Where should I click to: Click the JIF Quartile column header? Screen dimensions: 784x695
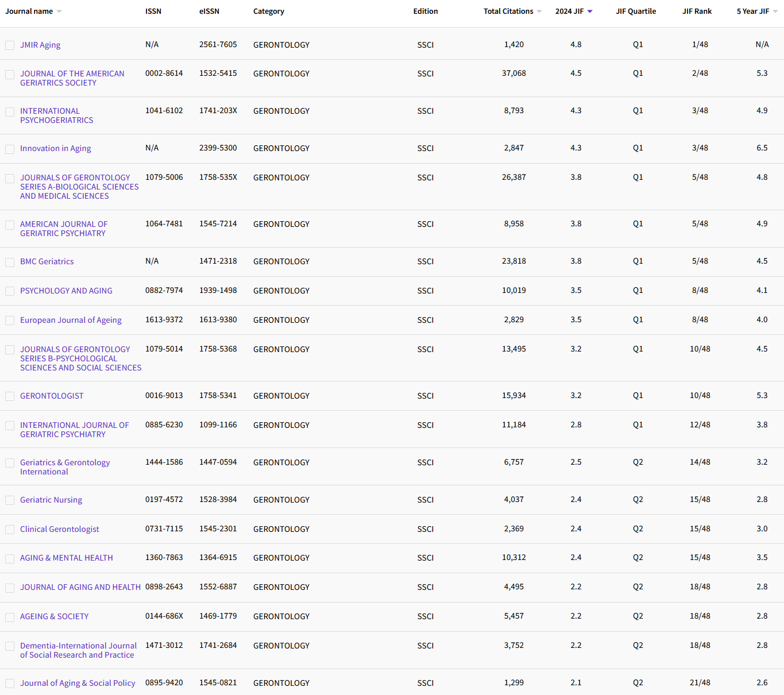[636, 11]
